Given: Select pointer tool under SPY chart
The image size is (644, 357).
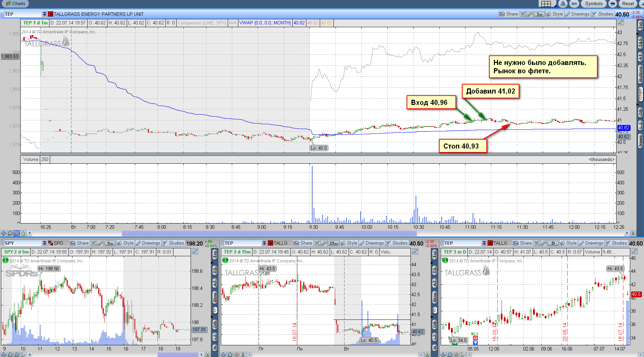Looking at the screenshot, I should 23,355.
